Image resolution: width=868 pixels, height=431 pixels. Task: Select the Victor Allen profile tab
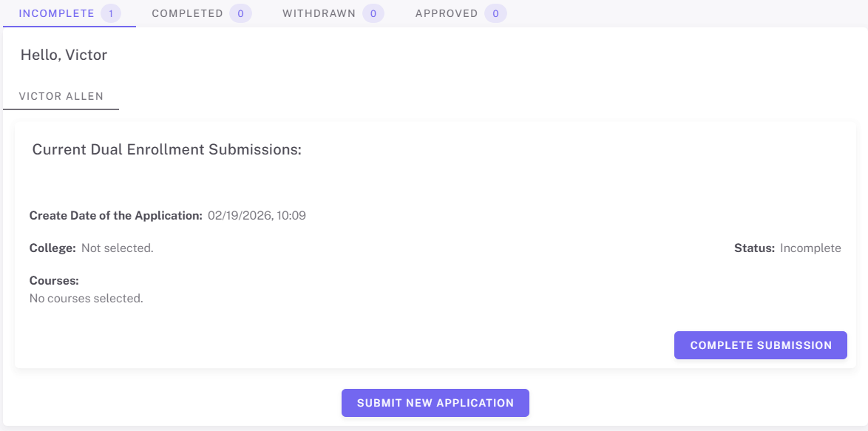(61, 96)
